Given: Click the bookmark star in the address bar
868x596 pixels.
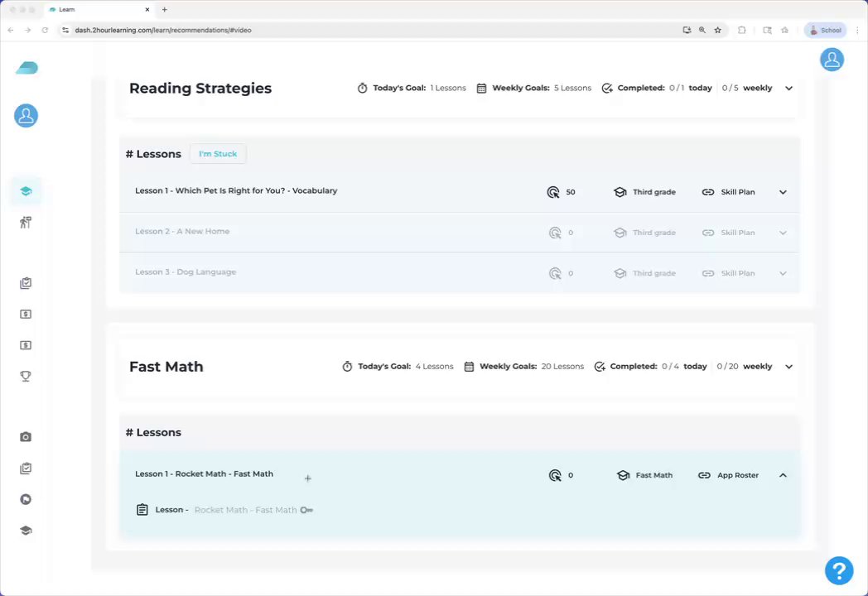Looking at the screenshot, I should point(717,30).
